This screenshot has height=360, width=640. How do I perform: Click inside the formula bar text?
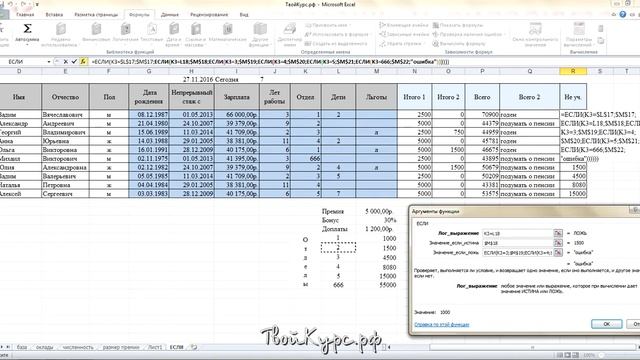pyautogui.click(x=270, y=62)
